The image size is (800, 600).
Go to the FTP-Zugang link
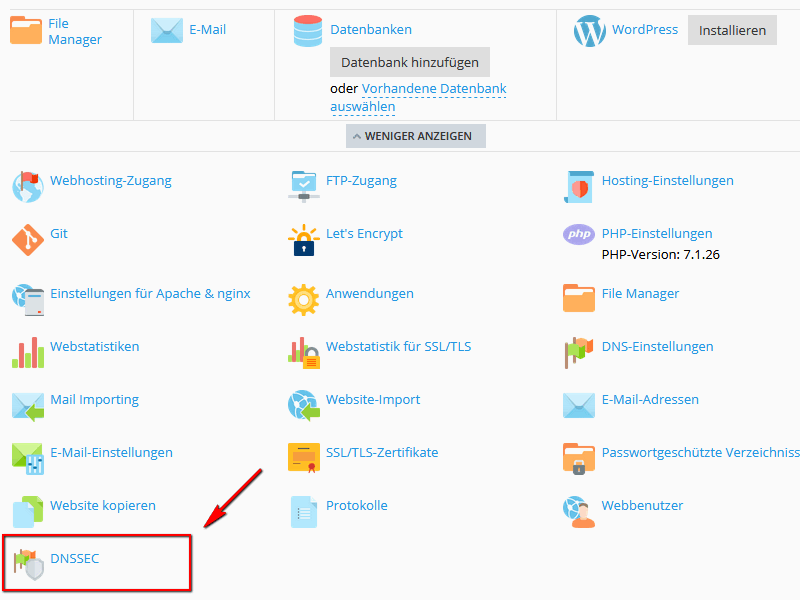361,181
